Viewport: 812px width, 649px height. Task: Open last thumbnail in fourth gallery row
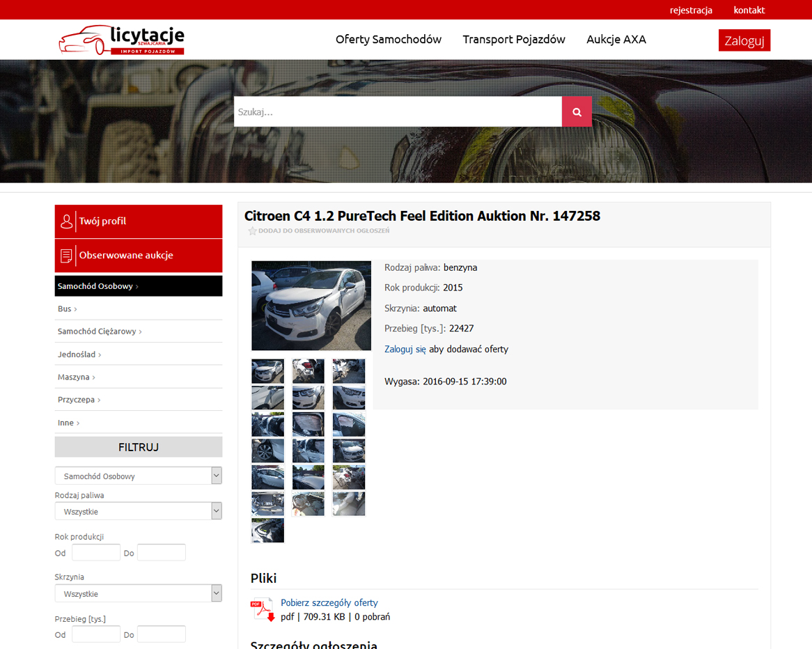pos(348,451)
